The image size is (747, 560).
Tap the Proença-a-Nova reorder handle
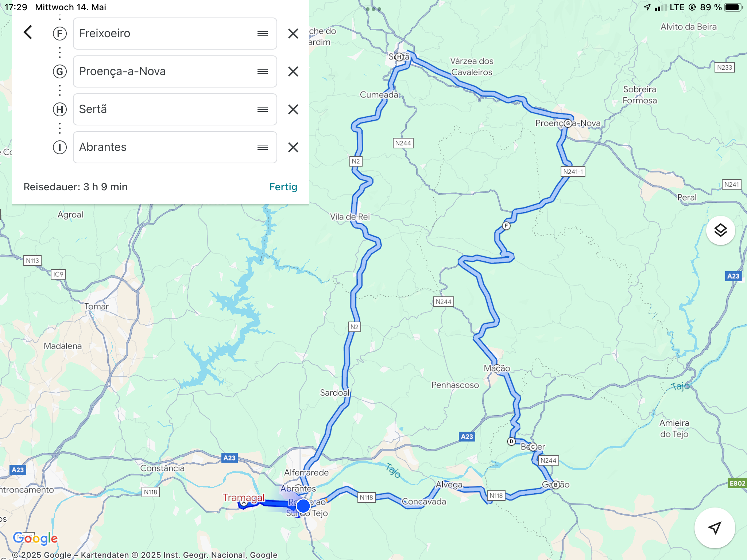pyautogui.click(x=263, y=71)
